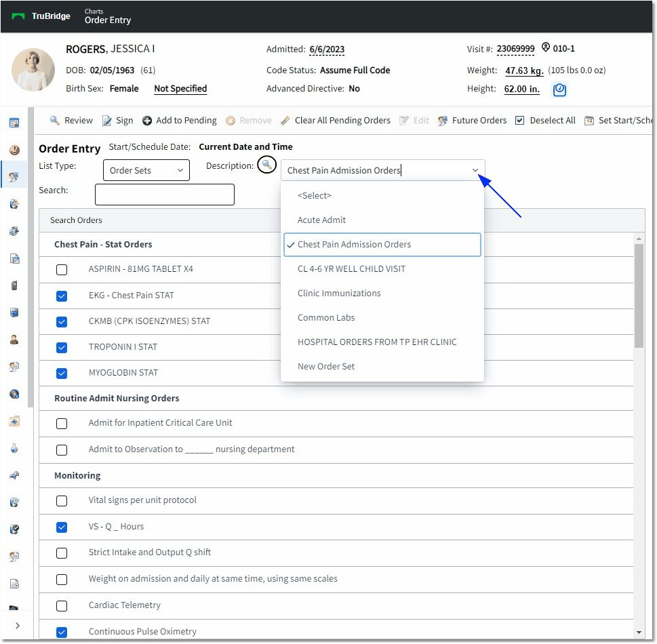Click the person silhouette sidebar icon
Viewport: 657px width, 644px height.
point(14,340)
